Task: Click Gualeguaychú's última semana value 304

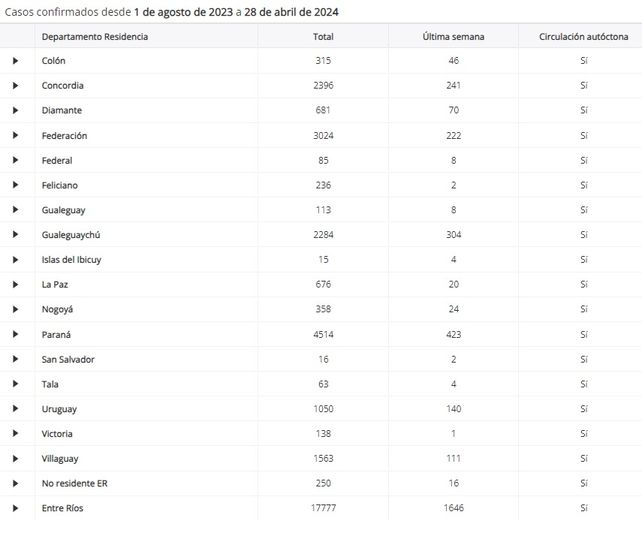Action: pos(453,235)
